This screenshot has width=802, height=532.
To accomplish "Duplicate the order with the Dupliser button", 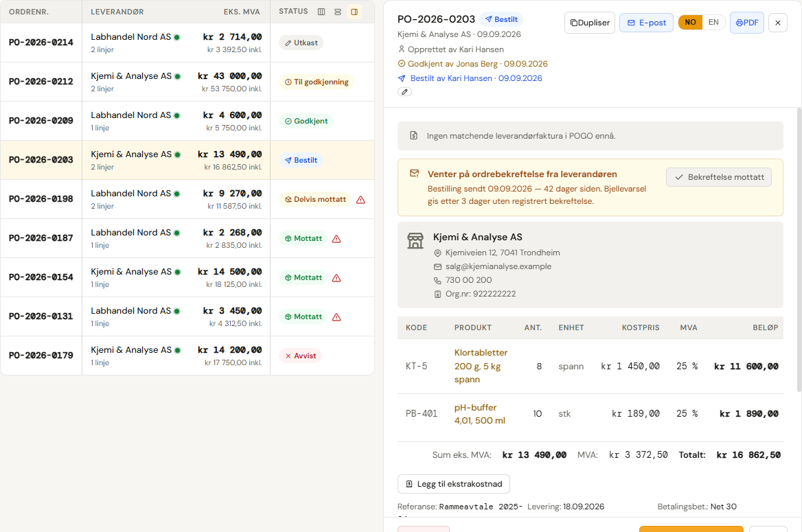I will [590, 23].
